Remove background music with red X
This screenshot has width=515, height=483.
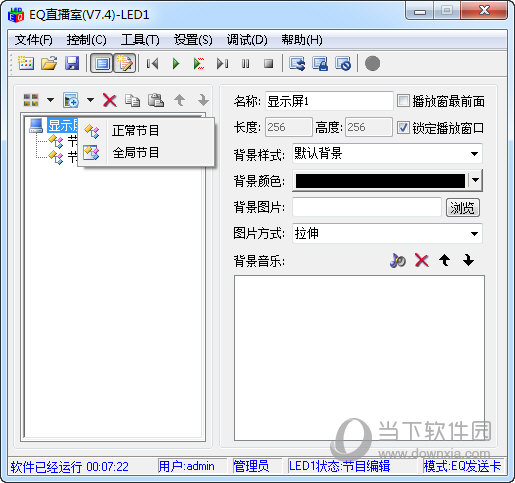coord(422,260)
